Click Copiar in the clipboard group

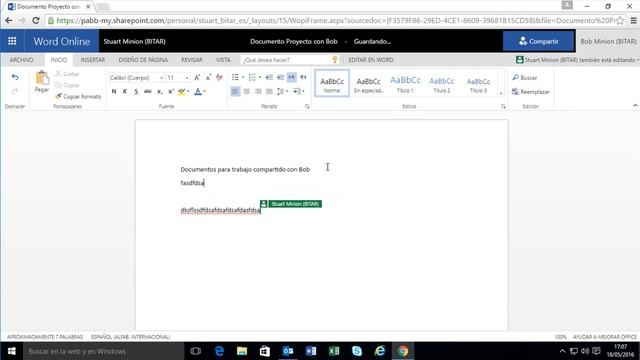pyautogui.click(x=67, y=85)
